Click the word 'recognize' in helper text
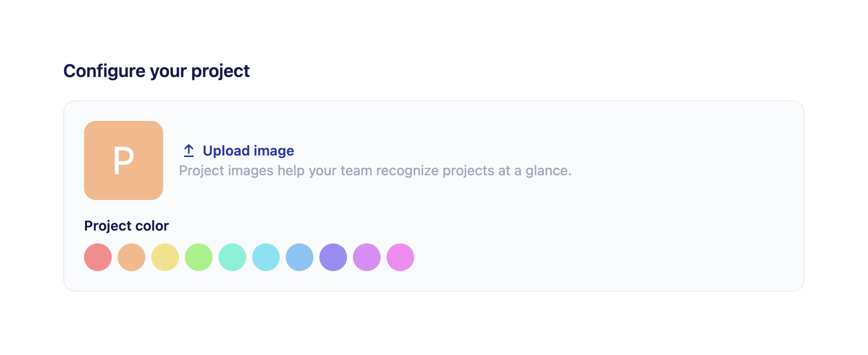868x355 pixels. click(407, 171)
